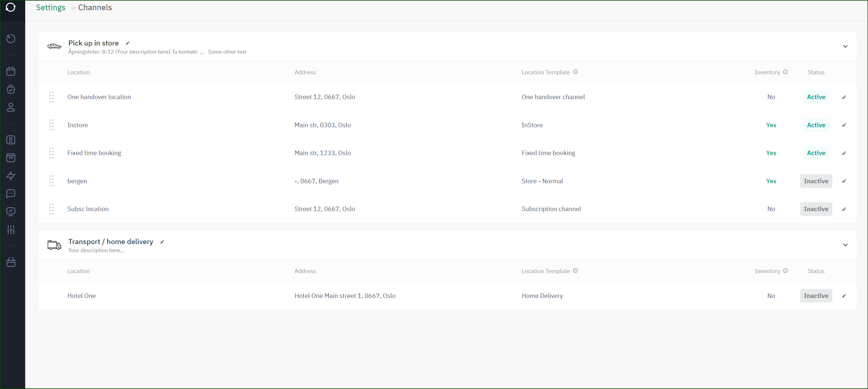Image resolution: width=868 pixels, height=389 pixels.
Task: Open the calendar icon in the sidebar
Action: [x=11, y=71]
